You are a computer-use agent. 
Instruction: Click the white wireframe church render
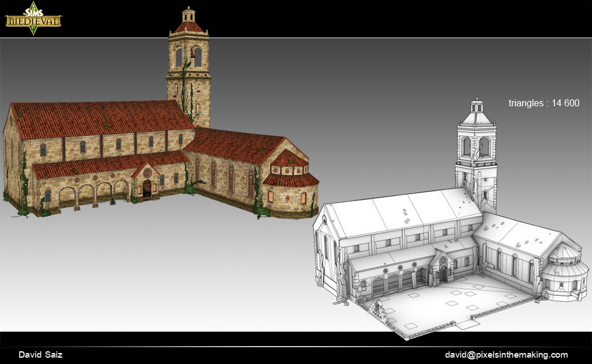451,219
